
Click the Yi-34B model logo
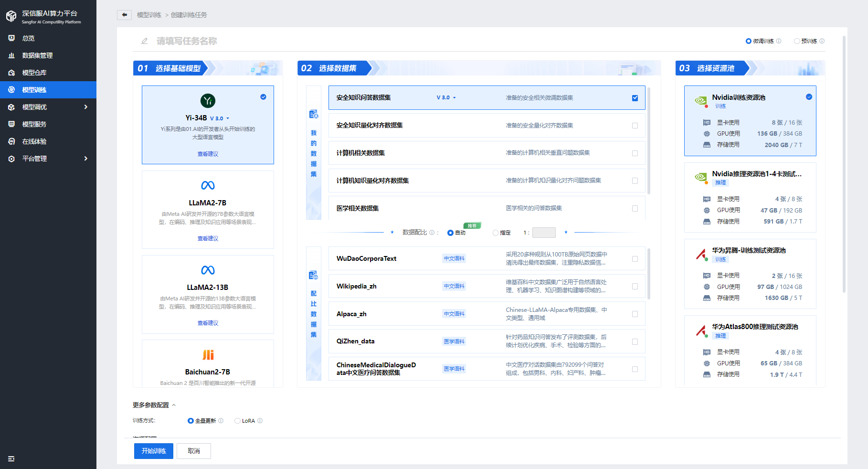(x=208, y=101)
